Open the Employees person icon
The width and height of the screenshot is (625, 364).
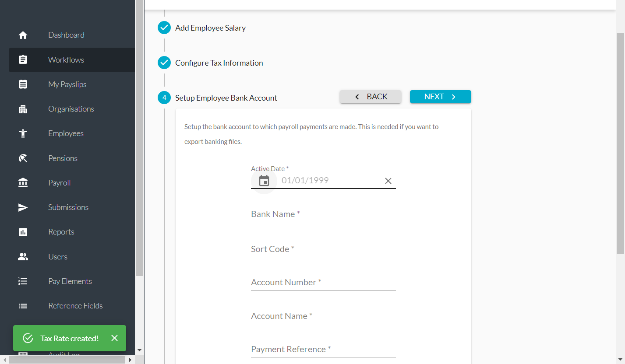pos(23,133)
